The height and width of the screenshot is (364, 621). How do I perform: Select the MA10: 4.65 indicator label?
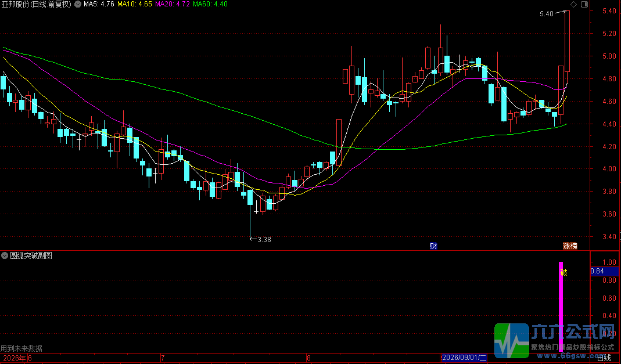point(135,4)
